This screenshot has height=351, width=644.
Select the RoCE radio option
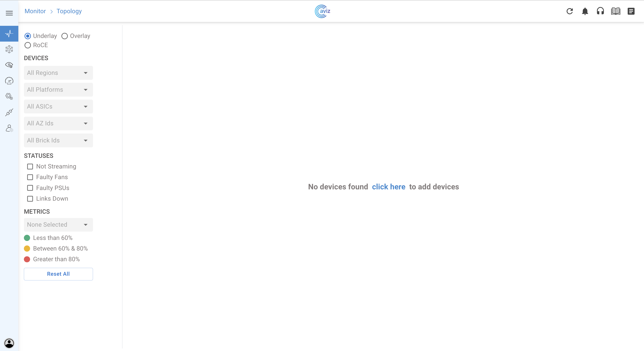[28, 45]
